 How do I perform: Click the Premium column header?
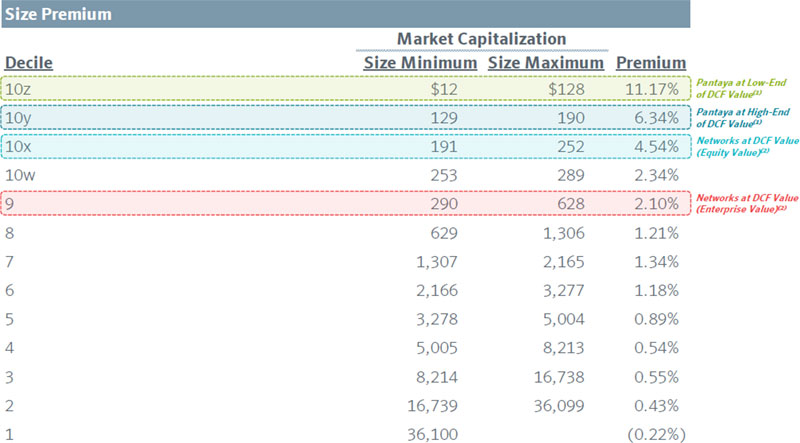651,63
